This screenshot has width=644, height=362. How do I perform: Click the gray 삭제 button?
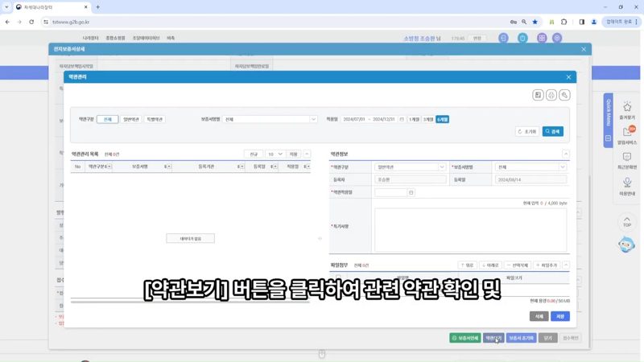(539, 316)
